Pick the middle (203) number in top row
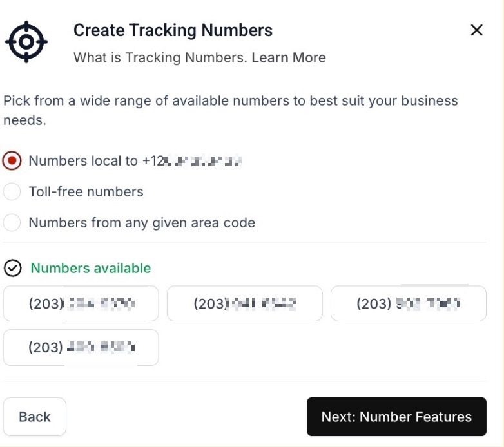Image resolution: width=504 pixels, height=447 pixels. pyautogui.click(x=244, y=303)
